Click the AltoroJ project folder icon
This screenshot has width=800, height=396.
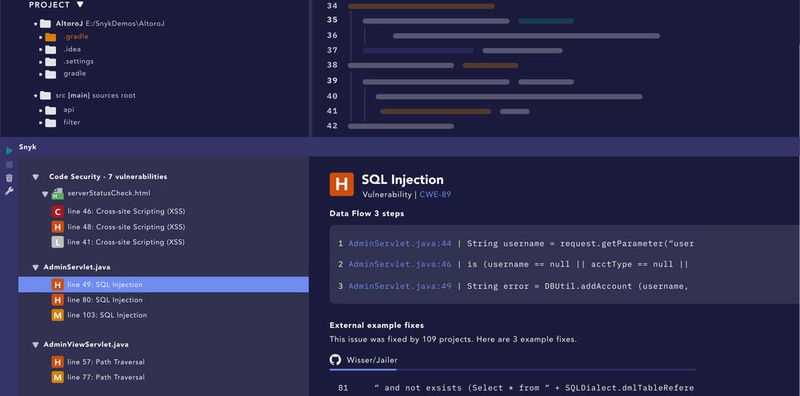tap(45, 23)
